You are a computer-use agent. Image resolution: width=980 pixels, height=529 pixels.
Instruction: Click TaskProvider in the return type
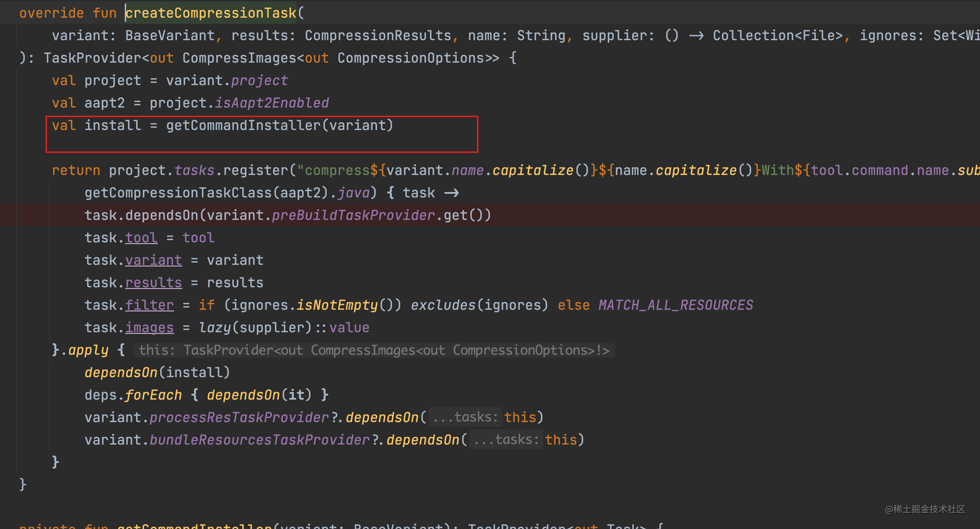(93, 58)
